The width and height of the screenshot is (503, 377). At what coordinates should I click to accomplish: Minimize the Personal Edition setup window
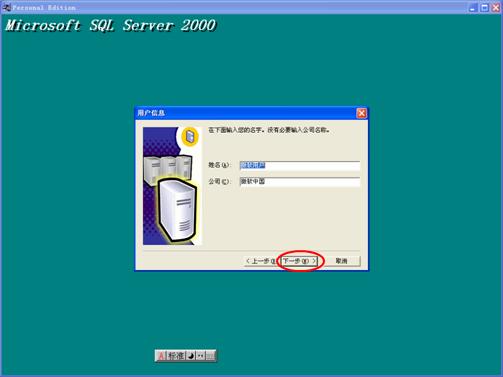coord(473,7)
